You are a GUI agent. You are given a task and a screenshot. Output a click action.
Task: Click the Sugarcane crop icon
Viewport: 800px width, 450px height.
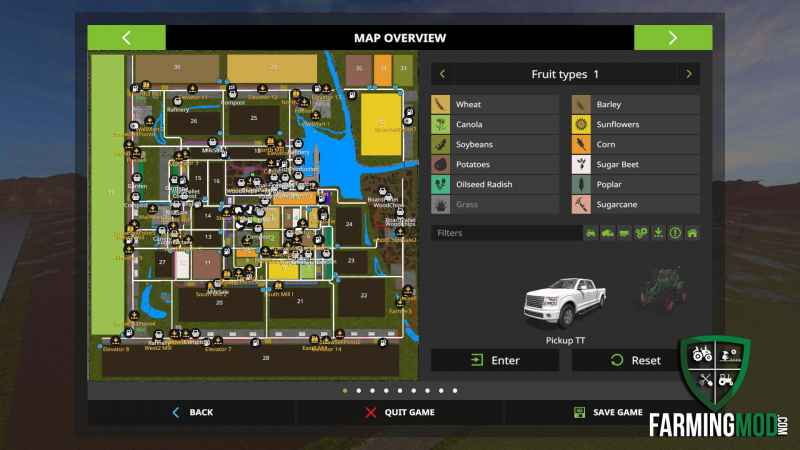pyautogui.click(x=581, y=205)
